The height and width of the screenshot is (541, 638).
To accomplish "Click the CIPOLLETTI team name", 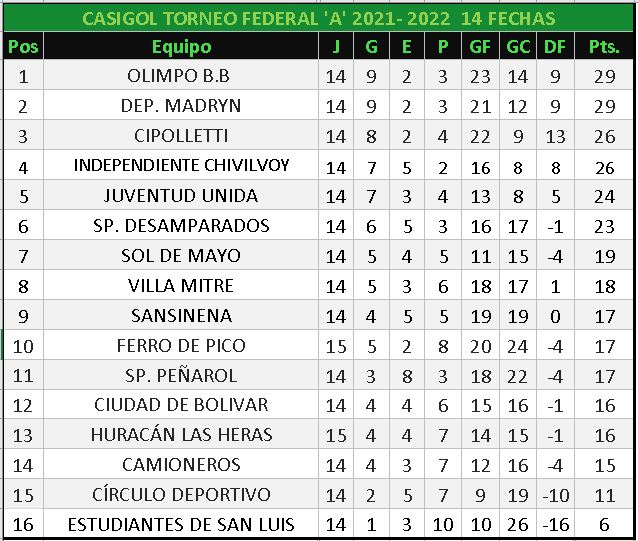I will coord(181,136).
